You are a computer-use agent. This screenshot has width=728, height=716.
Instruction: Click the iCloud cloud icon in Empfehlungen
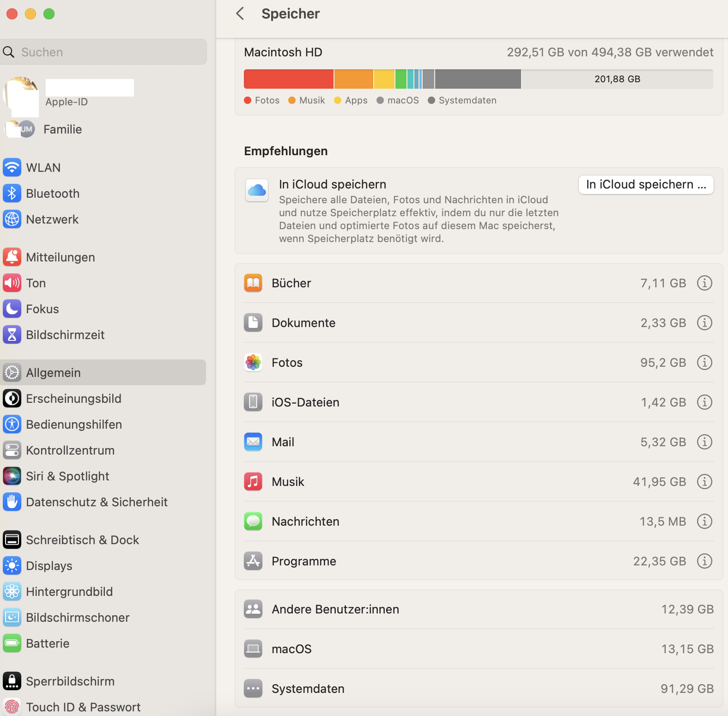point(257,190)
